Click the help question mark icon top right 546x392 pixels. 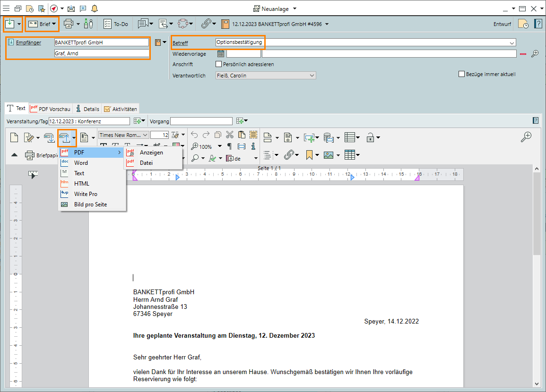click(x=538, y=24)
